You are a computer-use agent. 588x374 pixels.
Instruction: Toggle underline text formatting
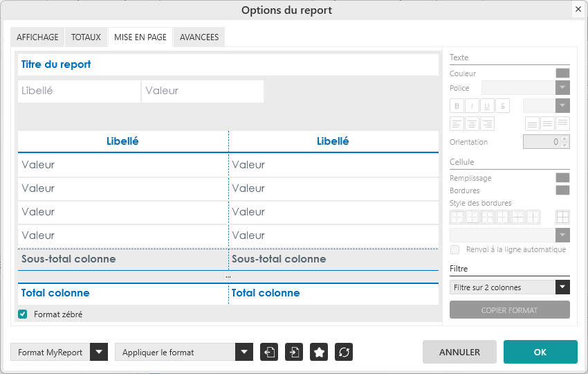tap(487, 106)
